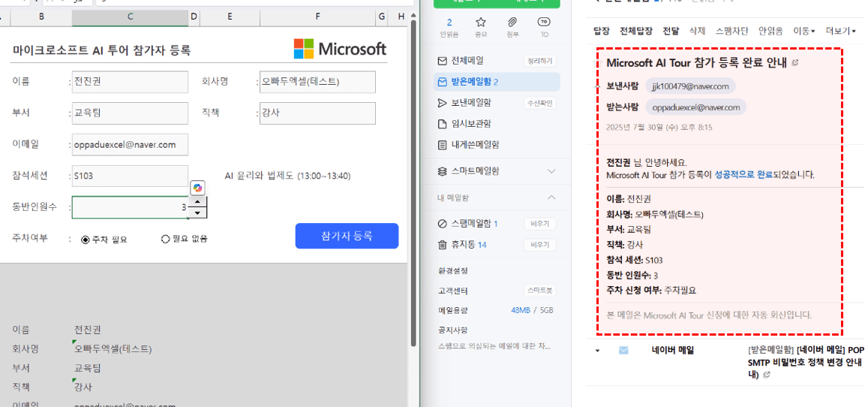Screen dimensions: 868x407
Task: Open the 이동 dropdown in mail toolbar
Action: (x=804, y=31)
